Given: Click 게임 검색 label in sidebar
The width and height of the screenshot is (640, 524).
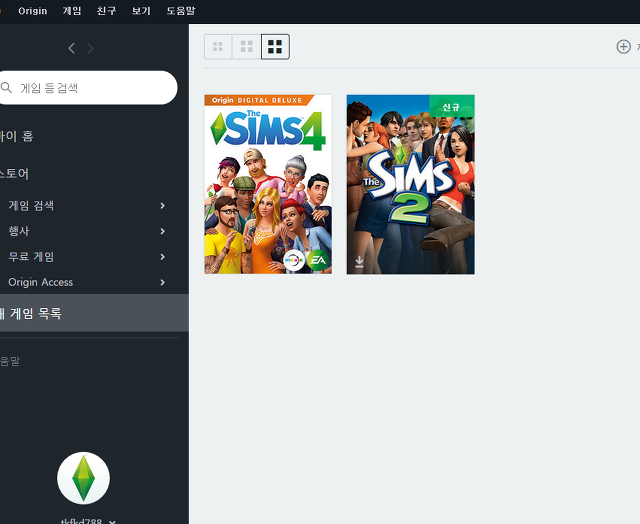Looking at the screenshot, I should 31,205.
